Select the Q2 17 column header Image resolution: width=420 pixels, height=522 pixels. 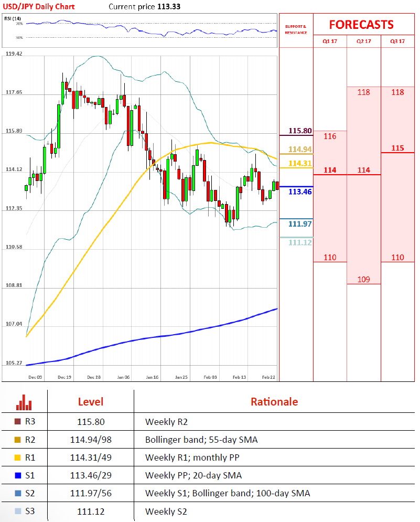click(x=364, y=41)
